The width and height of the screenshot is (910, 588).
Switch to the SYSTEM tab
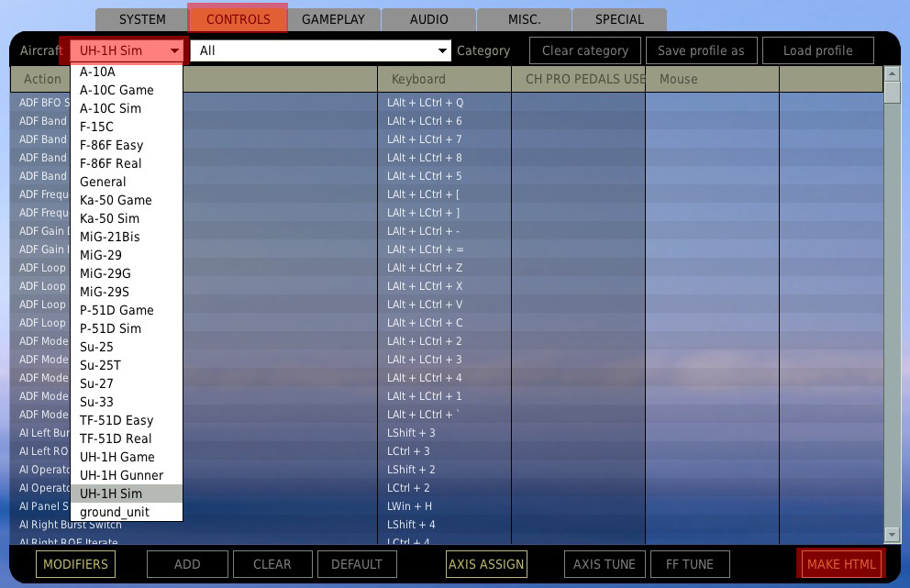(x=142, y=19)
